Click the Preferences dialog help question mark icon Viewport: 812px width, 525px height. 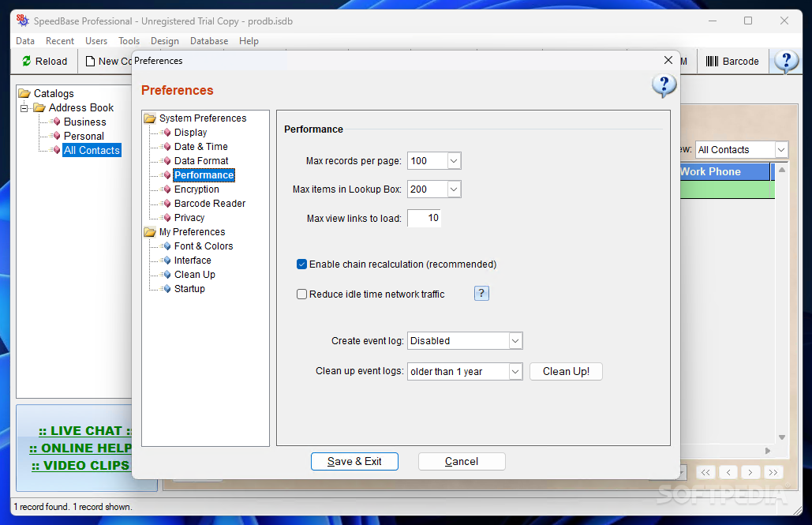click(x=664, y=85)
